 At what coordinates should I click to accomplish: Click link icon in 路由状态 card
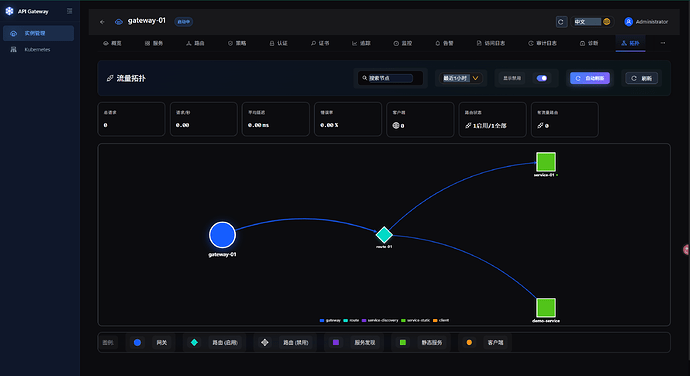pos(468,125)
